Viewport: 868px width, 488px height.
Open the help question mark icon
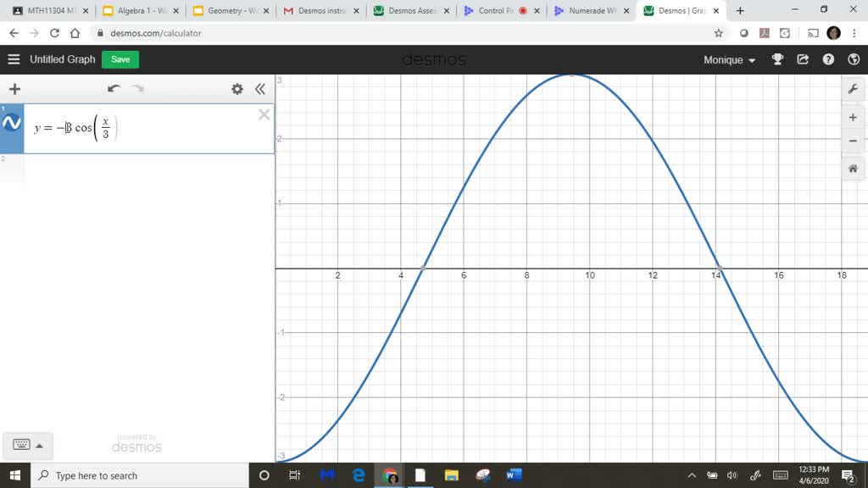coord(828,59)
